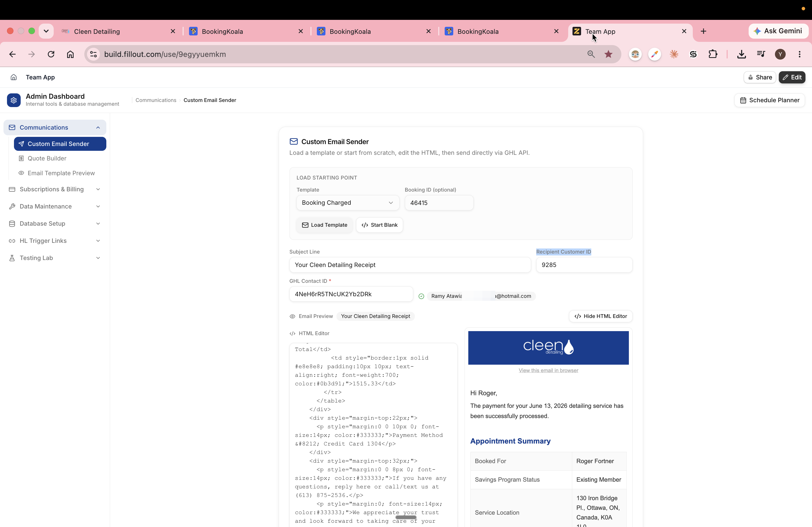Open the Downloads icon in toolbar
This screenshot has width=812, height=527.
tap(741, 54)
